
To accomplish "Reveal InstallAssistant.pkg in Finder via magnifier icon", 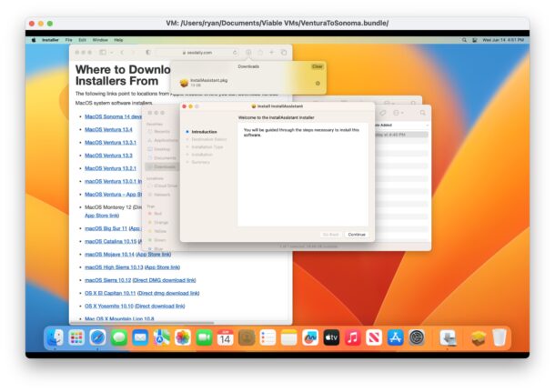I will 318,84.
